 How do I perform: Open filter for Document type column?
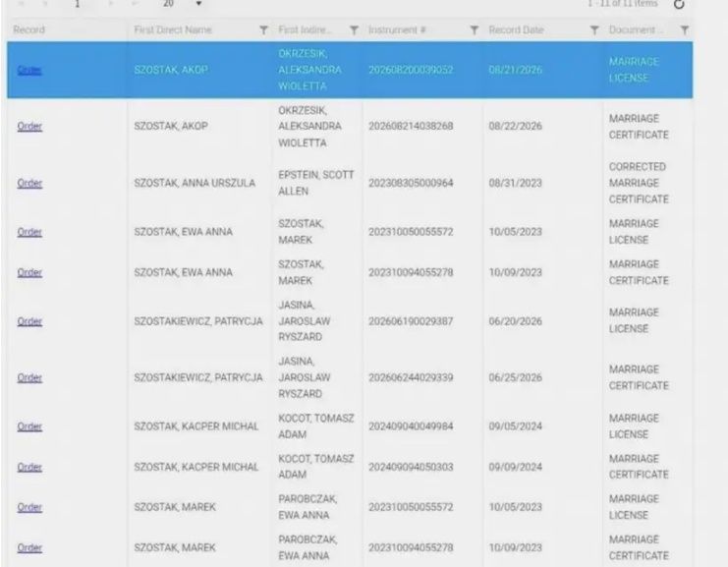pos(685,30)
